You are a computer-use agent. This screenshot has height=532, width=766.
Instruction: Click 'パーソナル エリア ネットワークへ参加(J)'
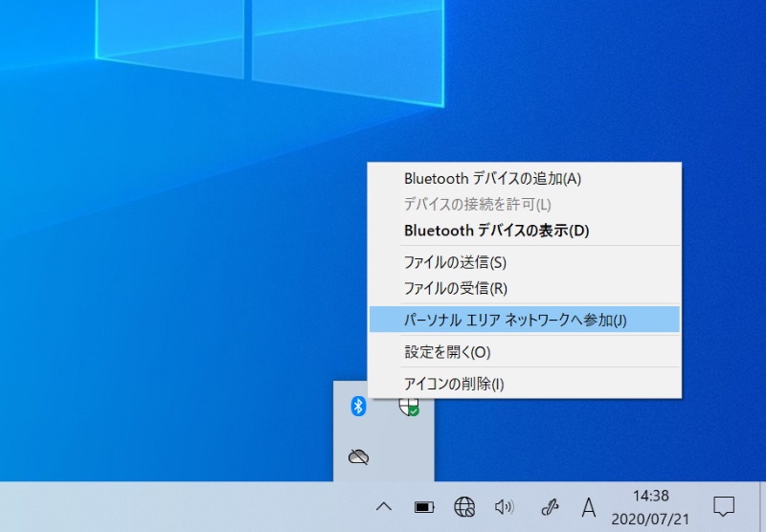click(x=515, y=320)
